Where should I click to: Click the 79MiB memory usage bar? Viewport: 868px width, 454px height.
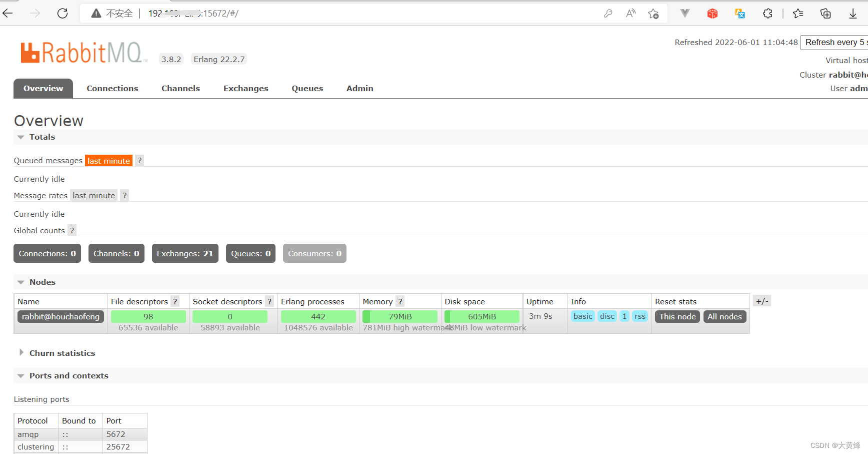pos(400,316)
